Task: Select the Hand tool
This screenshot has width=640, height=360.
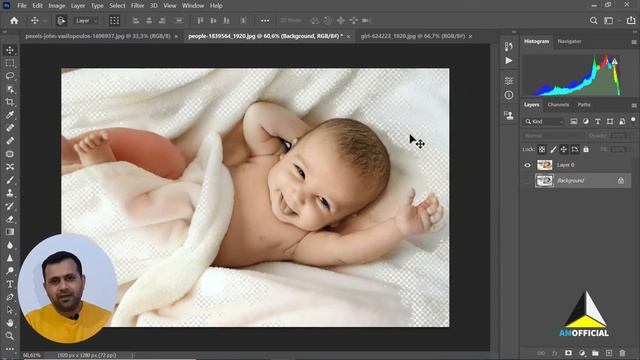Action: coord(10,323)
